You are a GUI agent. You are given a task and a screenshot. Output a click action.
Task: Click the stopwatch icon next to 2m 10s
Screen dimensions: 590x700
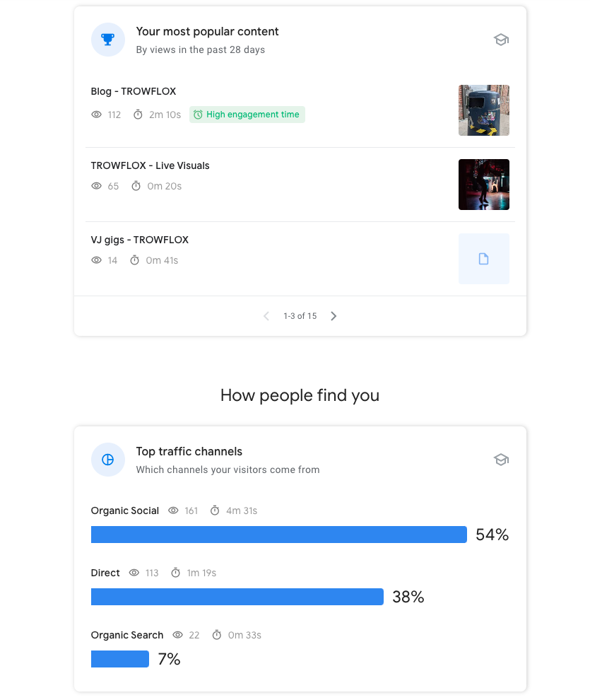click(138, 115)
